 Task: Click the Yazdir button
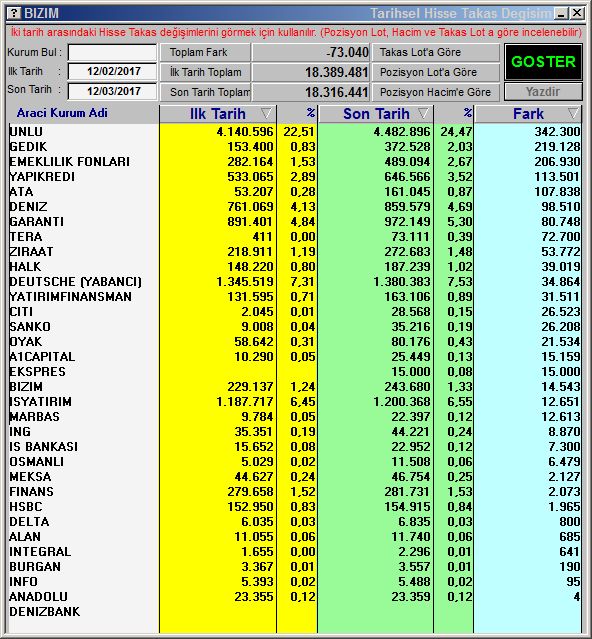click(543, 92)
